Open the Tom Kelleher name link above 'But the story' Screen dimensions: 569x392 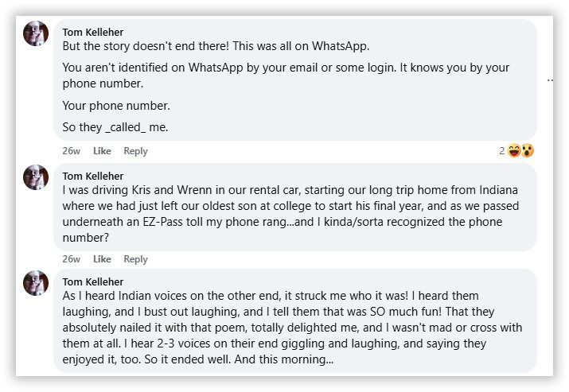(x=93, y=33)
